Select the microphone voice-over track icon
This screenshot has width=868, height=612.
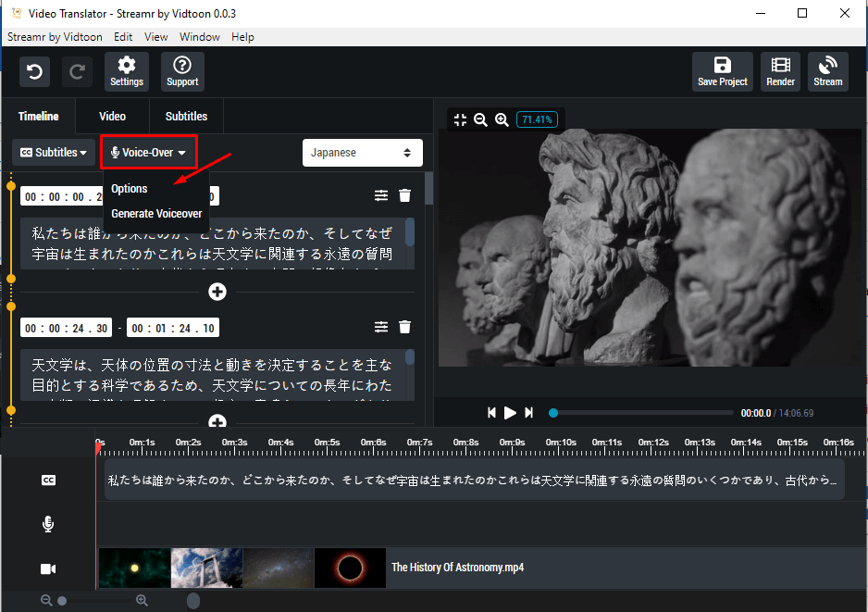(48, 524)
